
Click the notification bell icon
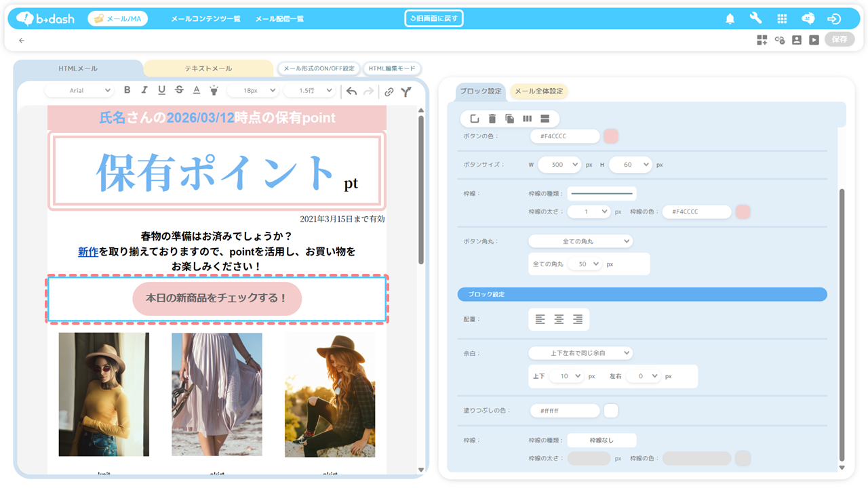pos(730,19)
